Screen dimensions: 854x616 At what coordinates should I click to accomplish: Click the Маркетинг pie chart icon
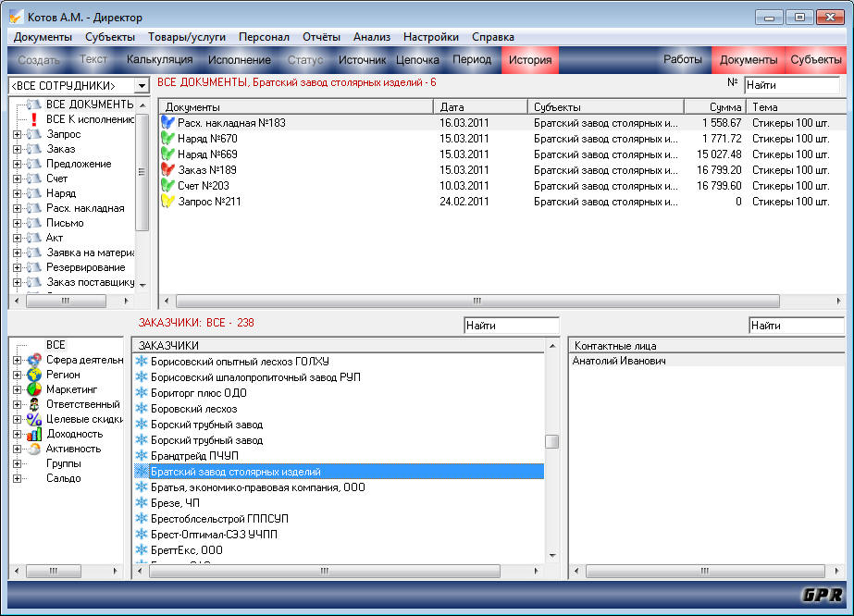pos(34,389)
